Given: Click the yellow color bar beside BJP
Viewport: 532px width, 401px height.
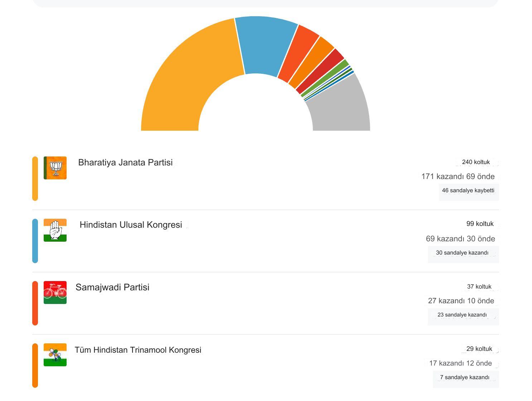Looking at the screenshot, I should coord(35,178).
